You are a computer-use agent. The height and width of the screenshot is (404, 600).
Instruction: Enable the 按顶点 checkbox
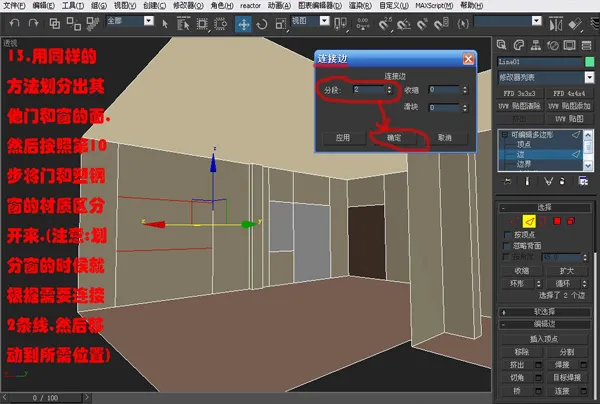click(x=508, y=235)
